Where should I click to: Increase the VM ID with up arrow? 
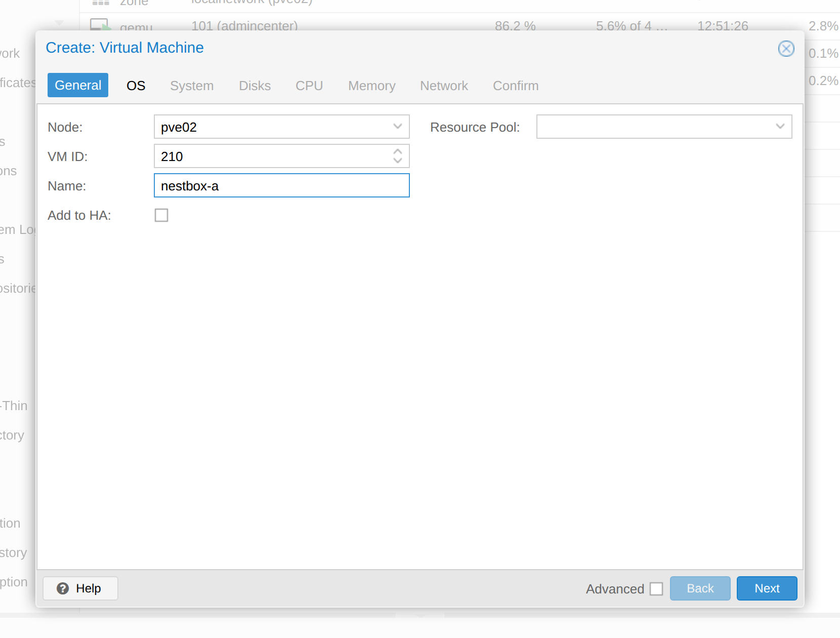click(x=398, y=151)
